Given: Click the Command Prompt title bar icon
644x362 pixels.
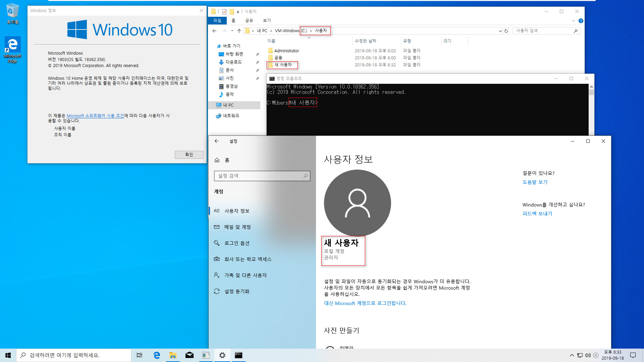Looking at the screenshot, I should [x=272, y=78].
